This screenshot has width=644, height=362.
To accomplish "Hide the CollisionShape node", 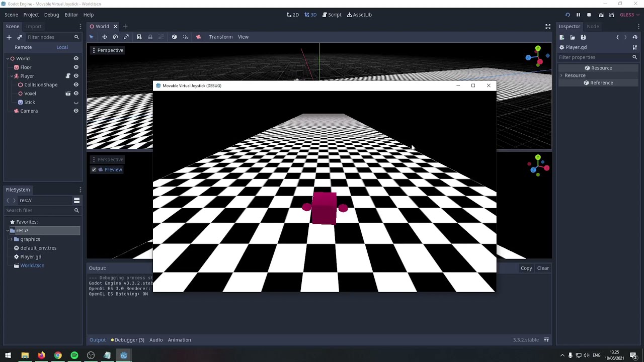I will coord(76,85).
